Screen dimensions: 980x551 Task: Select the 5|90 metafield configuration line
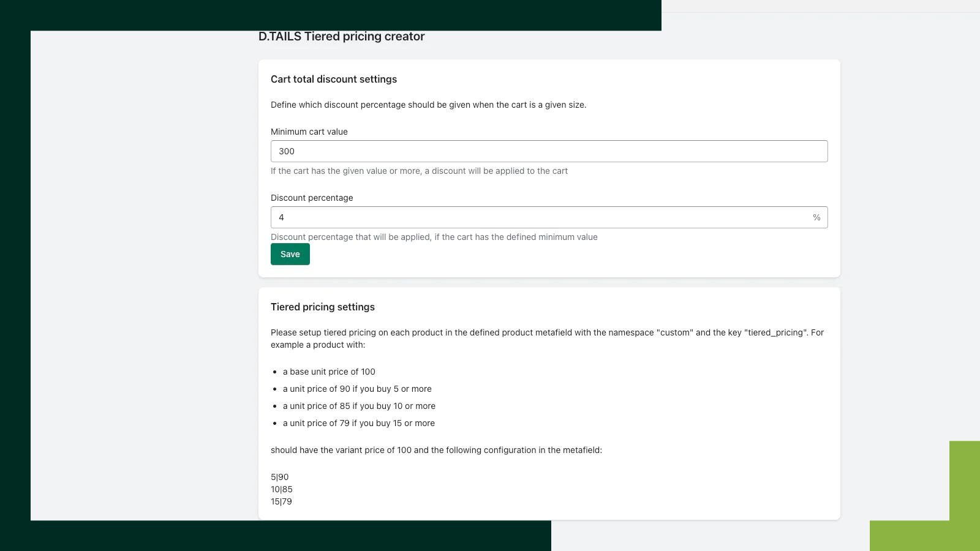[279, 477]
